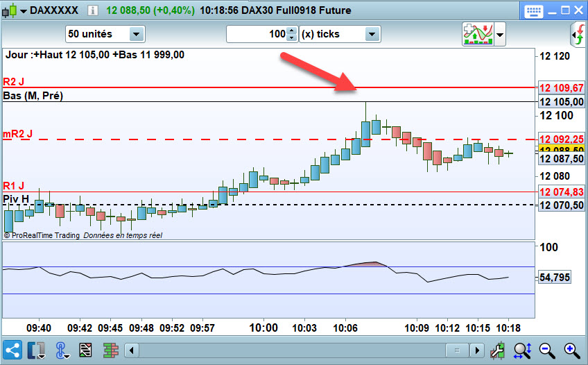Screen dimensions: 588x365
Task: Click the order list icon
Action: click(85, 350)
